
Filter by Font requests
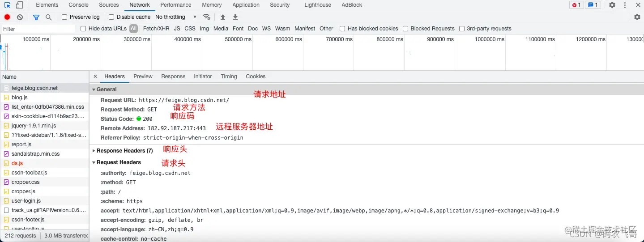point(239,29)
